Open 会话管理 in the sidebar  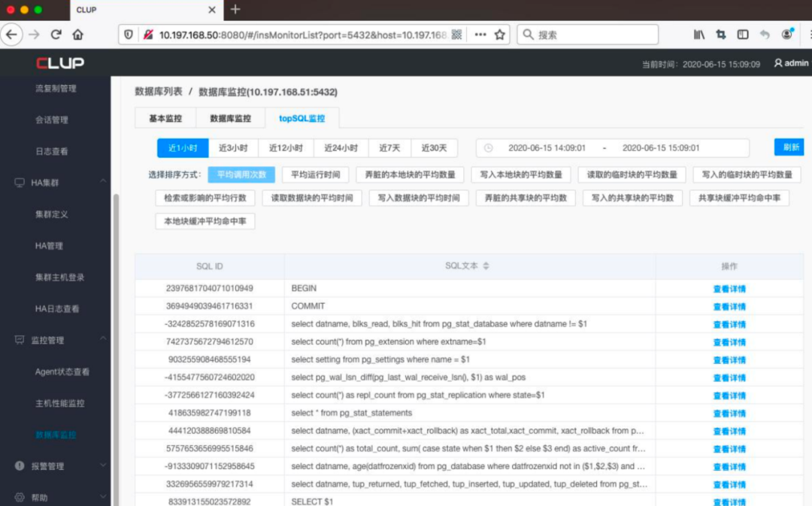point(52,120)
